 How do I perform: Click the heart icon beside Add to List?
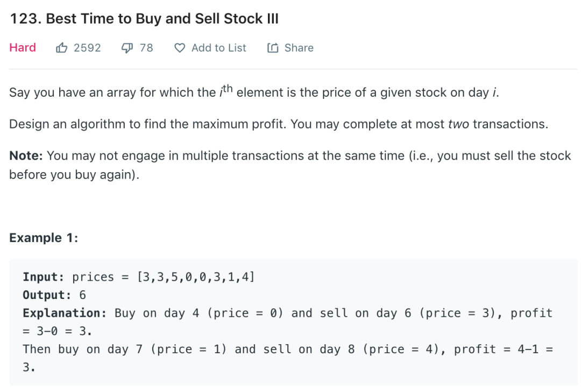click(x=180, y=48)
